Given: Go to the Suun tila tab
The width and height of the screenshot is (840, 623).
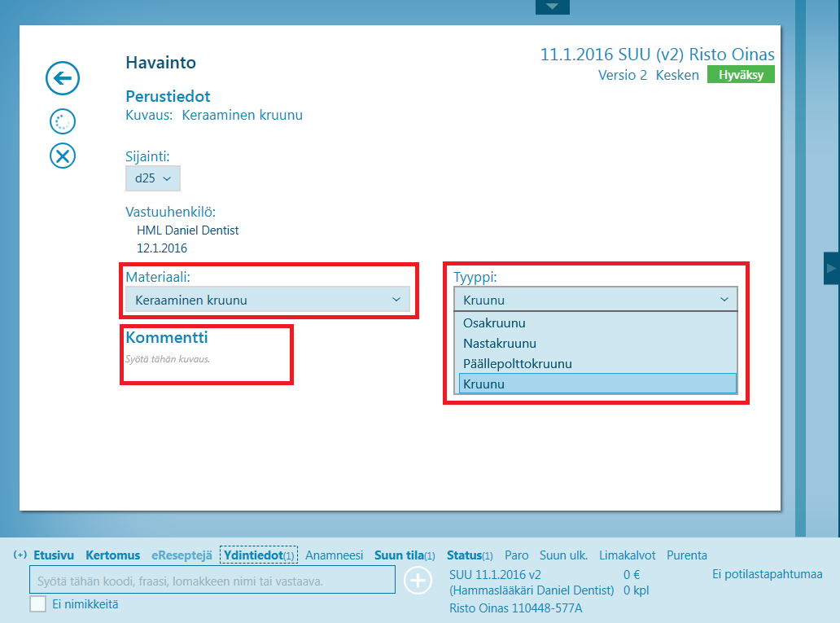Looking at the screenshot, I should coord(399,555).
